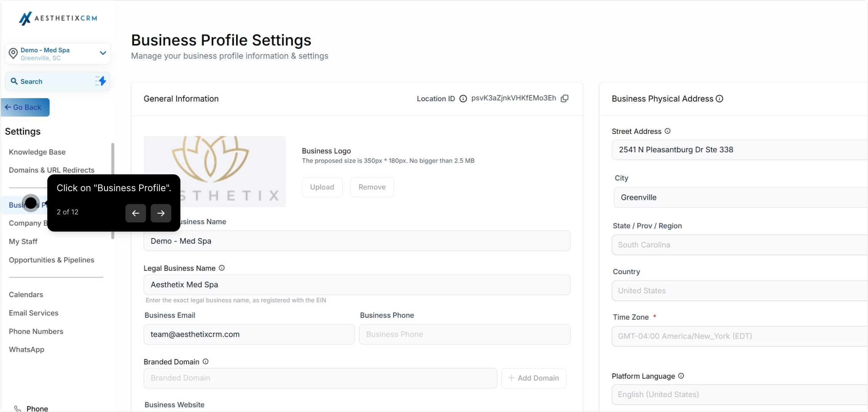868x412 pixels.
Task: Go to next tour step arrow
Action: click(161, 213)
